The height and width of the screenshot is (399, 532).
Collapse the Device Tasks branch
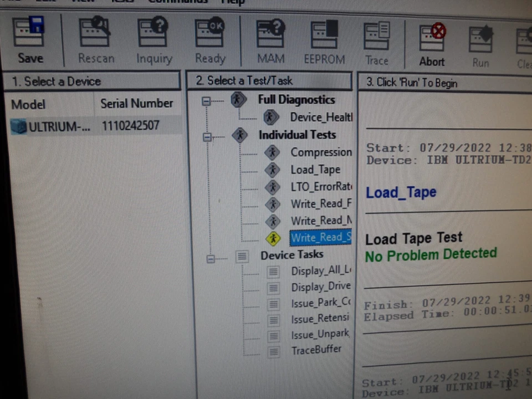211,259
